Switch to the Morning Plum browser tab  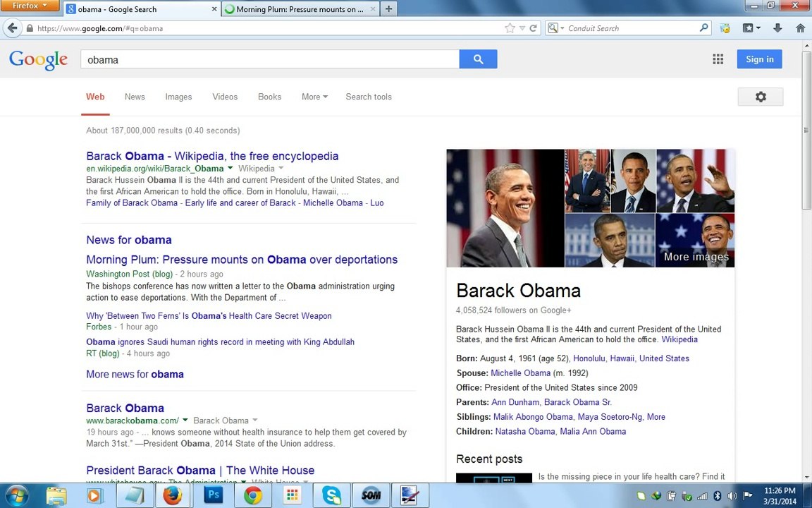(x=300, y=8)
